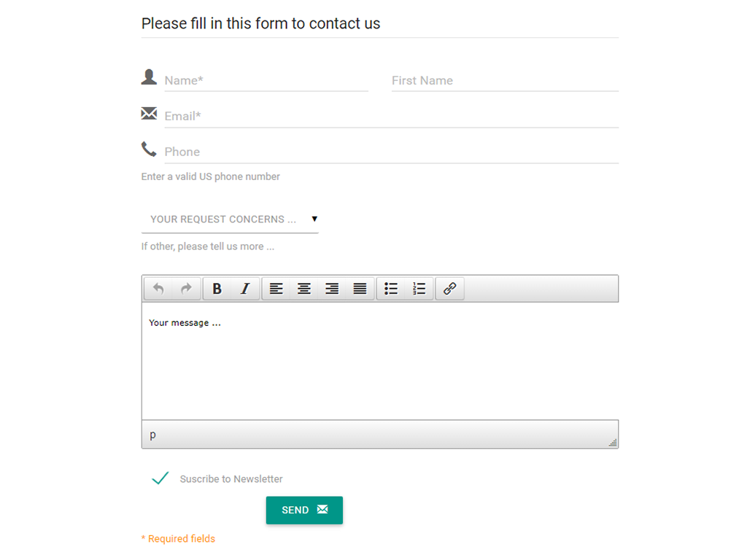Uncheck the newsletter subscription checkmark
This screenshot has width=747, height=560.
(160, 479)
